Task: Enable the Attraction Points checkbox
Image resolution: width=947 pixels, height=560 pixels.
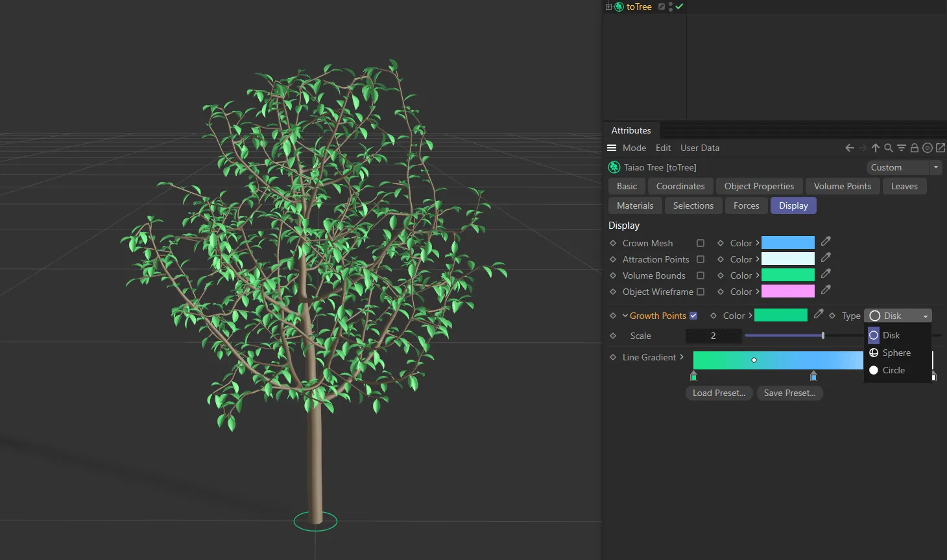Action: pos(701,259)
